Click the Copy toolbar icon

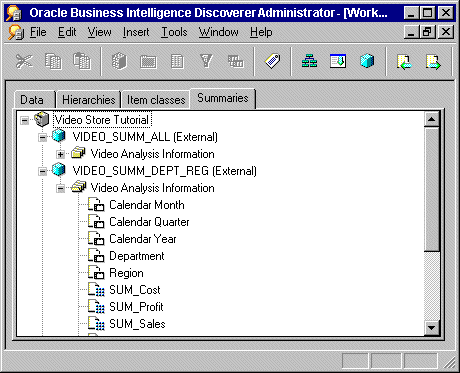coord(53,61)
